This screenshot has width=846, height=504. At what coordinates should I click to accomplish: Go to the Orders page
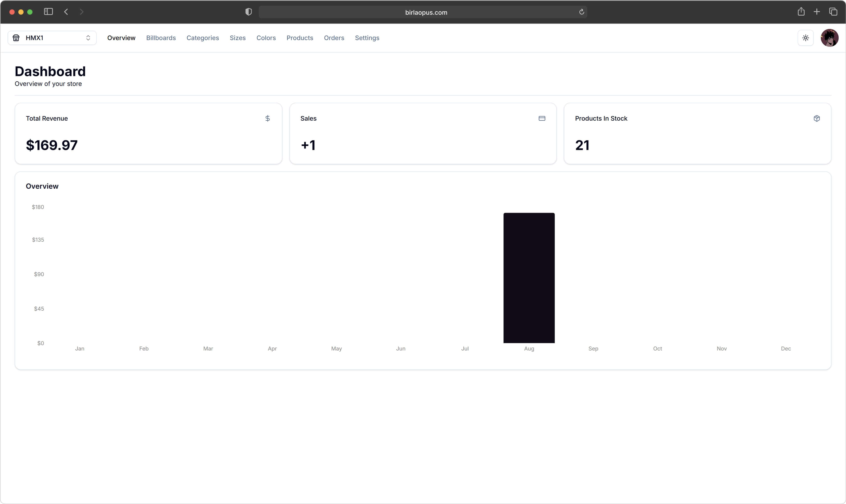pos(334,38)
